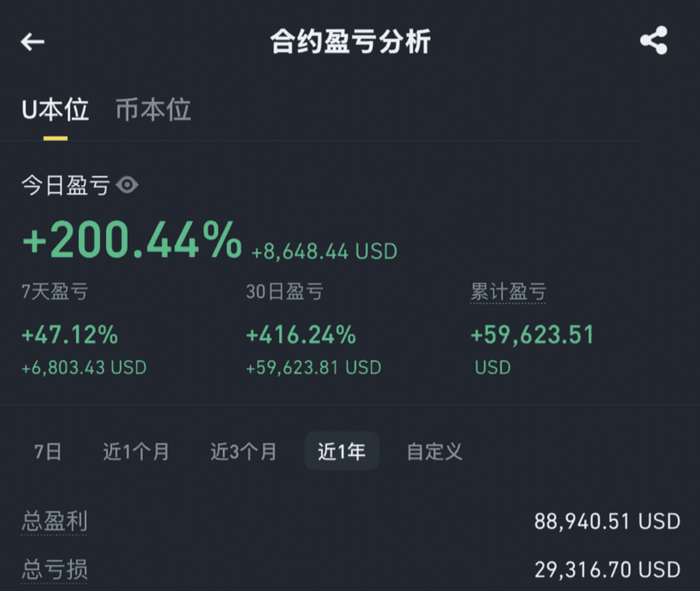Click the +416.24% thirty-day profit value
Viewport: 700px width, 591px height.
click(302, 335)
